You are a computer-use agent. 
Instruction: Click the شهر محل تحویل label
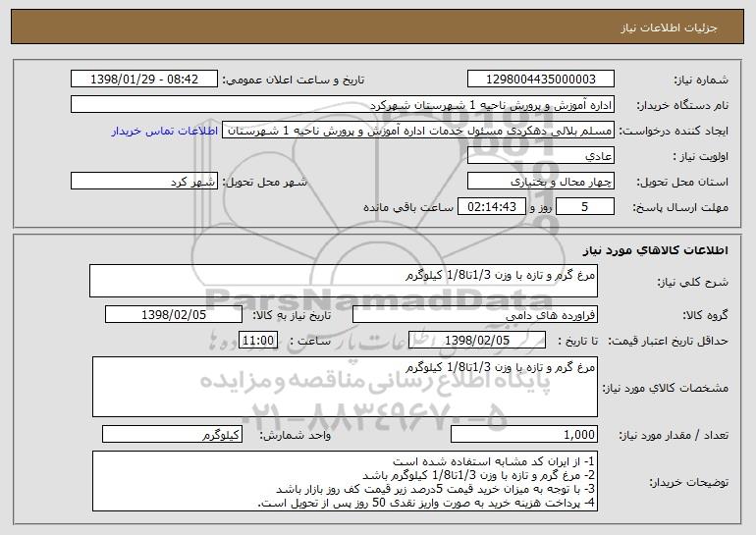264,182
